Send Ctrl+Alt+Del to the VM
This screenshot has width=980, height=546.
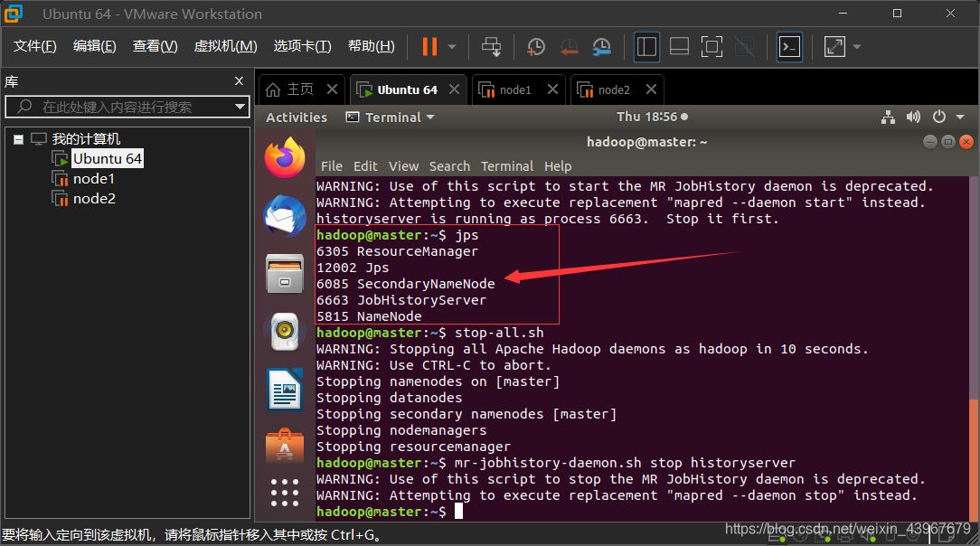click(492, 46)
